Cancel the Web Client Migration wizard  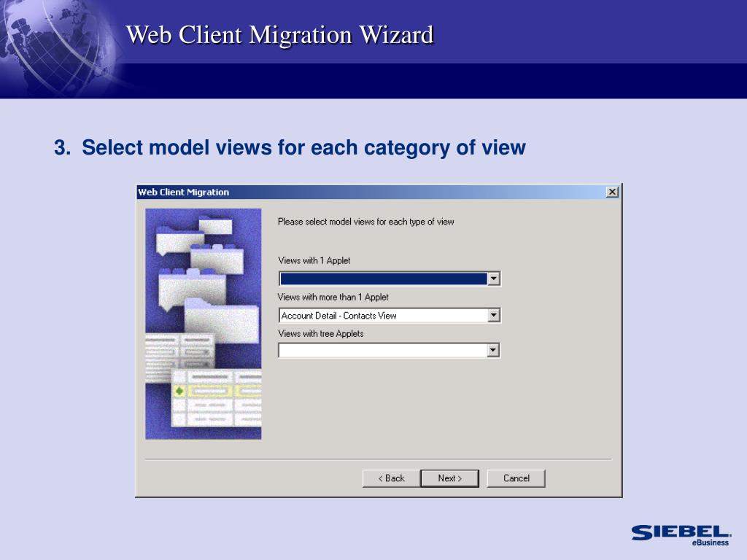coord(516,478)
